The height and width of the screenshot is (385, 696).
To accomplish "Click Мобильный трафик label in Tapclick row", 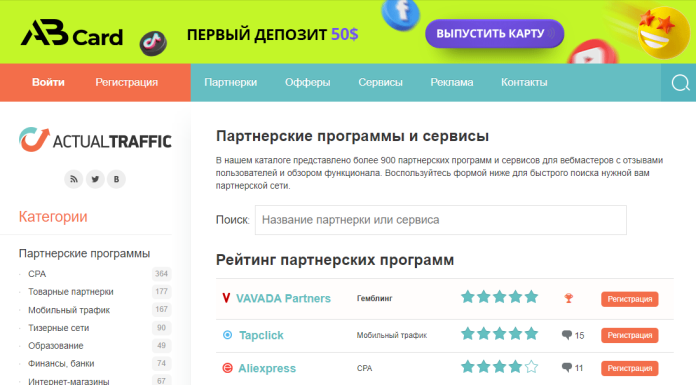I will [392, 335].
